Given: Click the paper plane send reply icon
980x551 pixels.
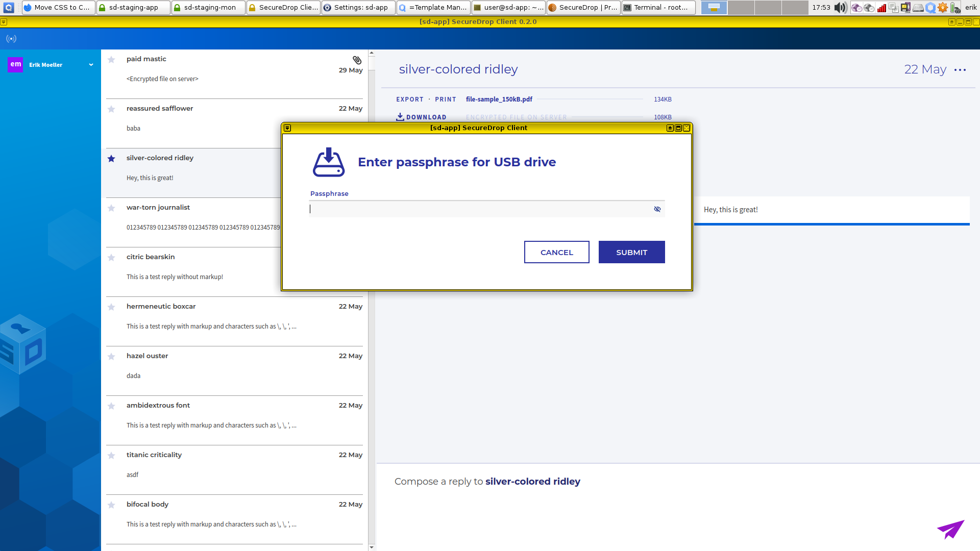Looking at the screenshot, I should (x=950, y=530).
